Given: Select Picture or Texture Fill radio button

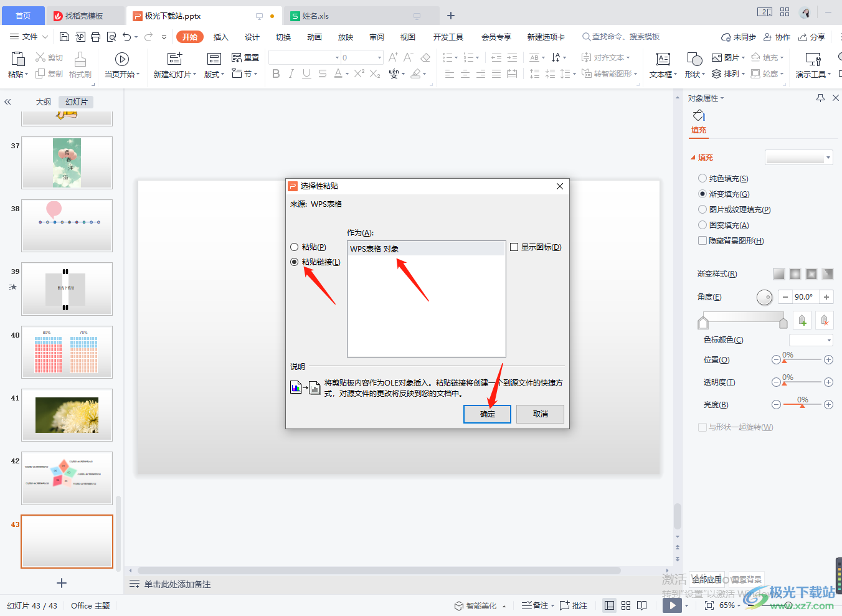Looking at the screenshot, I should tap(702, 209).
